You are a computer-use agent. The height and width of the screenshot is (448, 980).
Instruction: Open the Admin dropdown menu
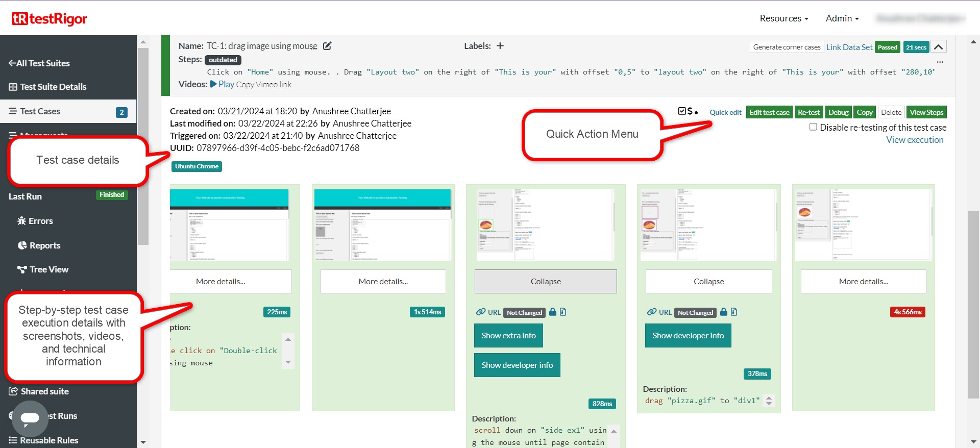pyautogui.click(x=842, y=18)
